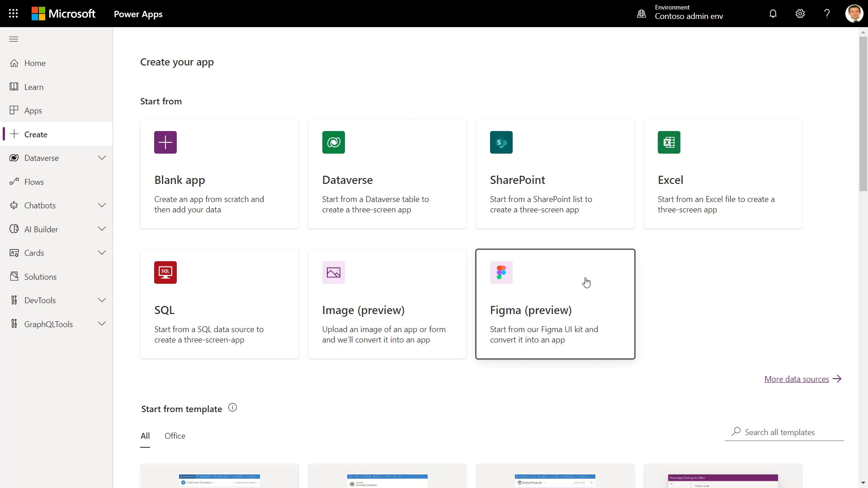Open the notifications bell
Screen dimensions: 868x488
tap(773, 14)
